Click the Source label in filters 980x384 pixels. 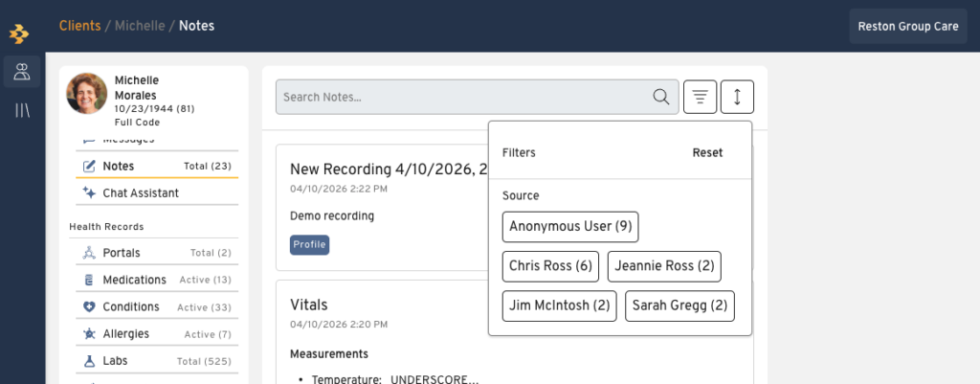pos(521,195)
